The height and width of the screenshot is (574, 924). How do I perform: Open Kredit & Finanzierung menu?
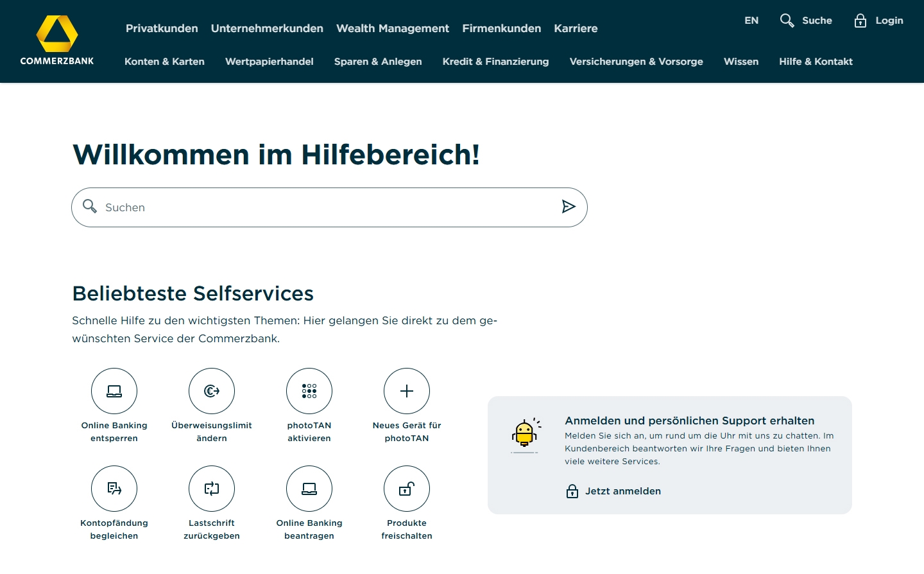(x=495, y=62)
